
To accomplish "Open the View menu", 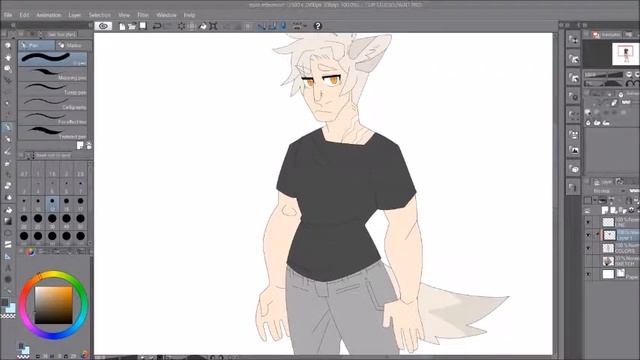I will 124,15.
